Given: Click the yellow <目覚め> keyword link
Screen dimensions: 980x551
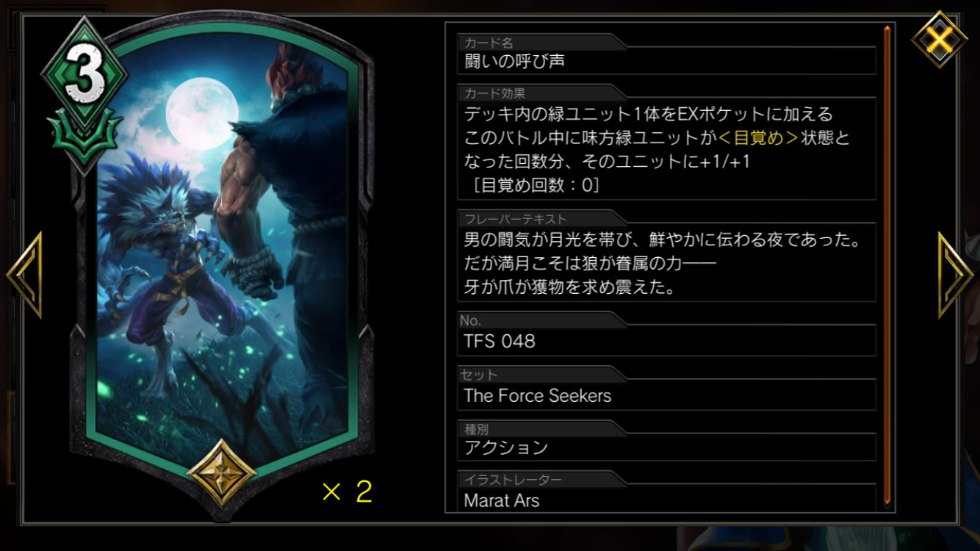Looking at the screenshot, I should [x=759, y=138].
